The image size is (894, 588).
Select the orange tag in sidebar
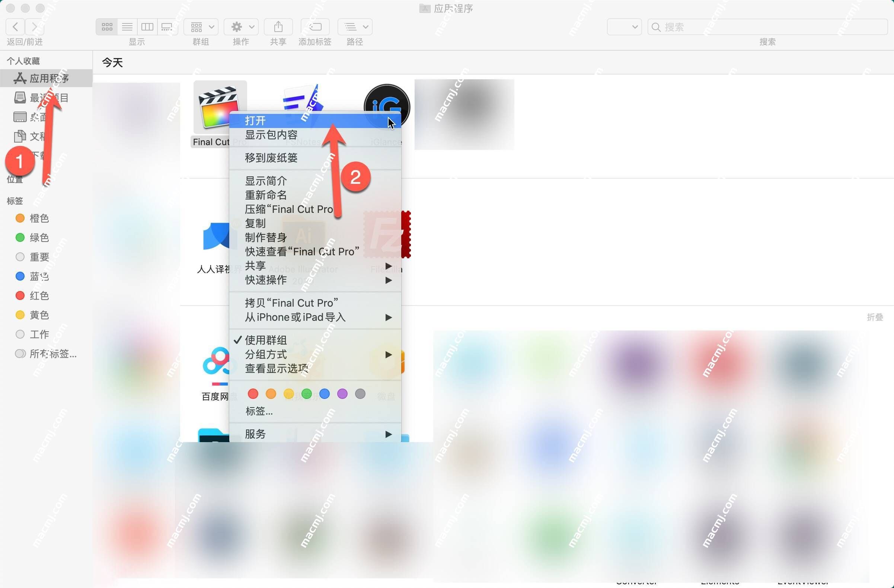click(46, 218)
